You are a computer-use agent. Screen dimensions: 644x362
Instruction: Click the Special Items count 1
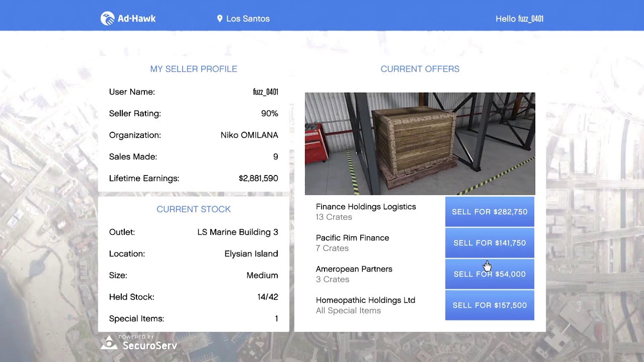[276, 319]
